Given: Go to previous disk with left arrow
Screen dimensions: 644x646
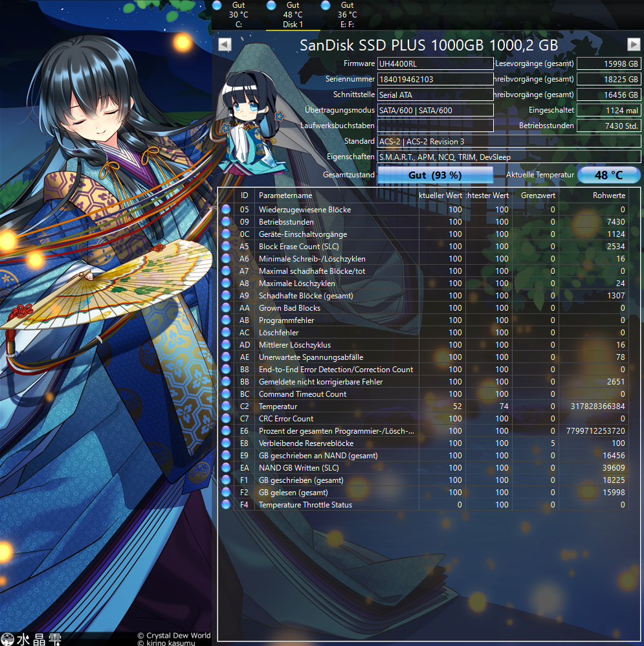Looking at the screenshot, I should pyautogui.click(x=225, y=45).
